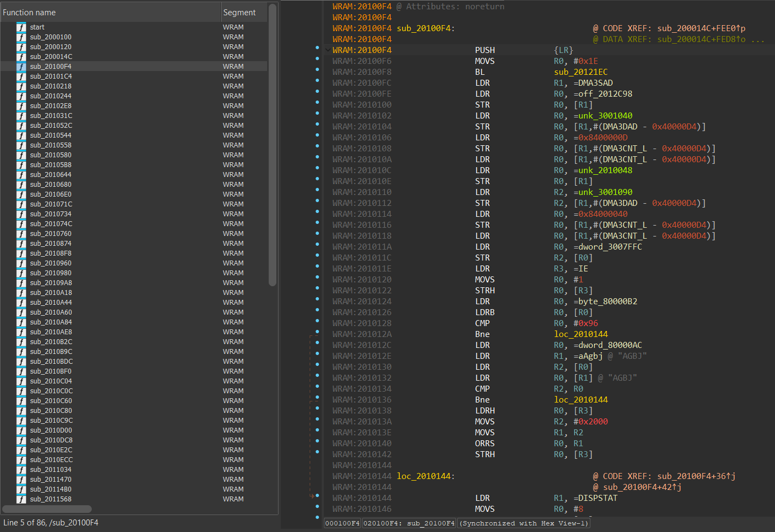Click function icon beside sub_2000120
775x532 pixels.
pyautogui.click(x=21, y=47)
